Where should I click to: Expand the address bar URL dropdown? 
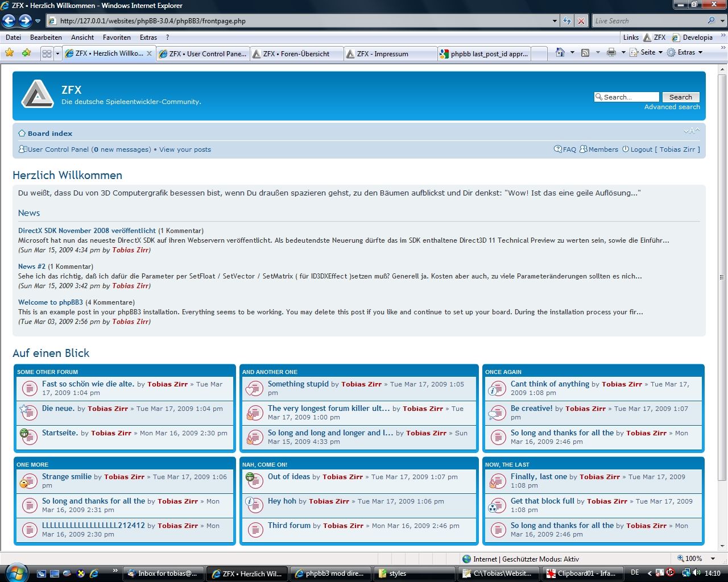555,21
